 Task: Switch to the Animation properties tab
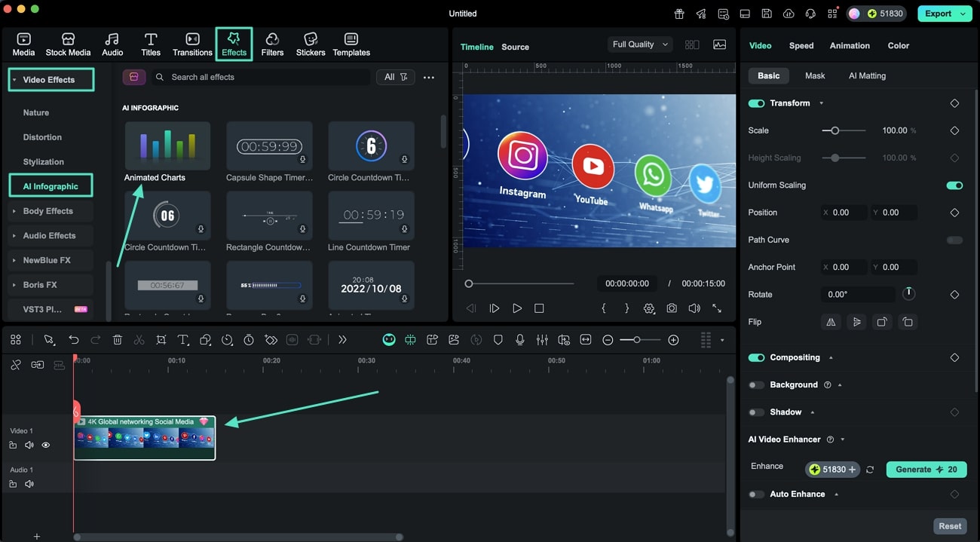[x=850, y=45]
